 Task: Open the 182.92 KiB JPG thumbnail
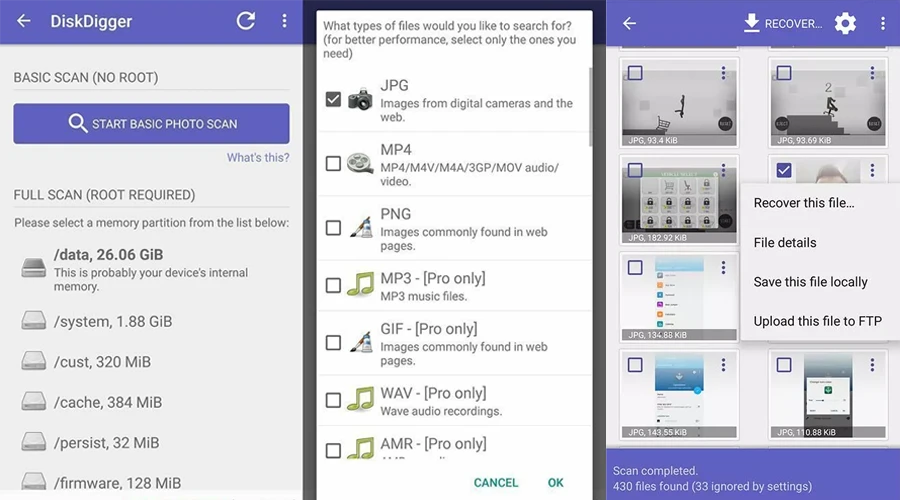coord(679,200)
